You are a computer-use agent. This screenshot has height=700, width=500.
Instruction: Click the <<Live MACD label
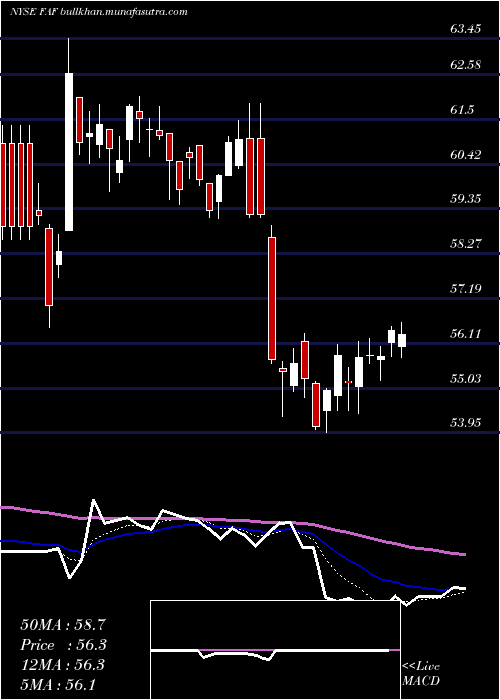(x=421, y=673)
